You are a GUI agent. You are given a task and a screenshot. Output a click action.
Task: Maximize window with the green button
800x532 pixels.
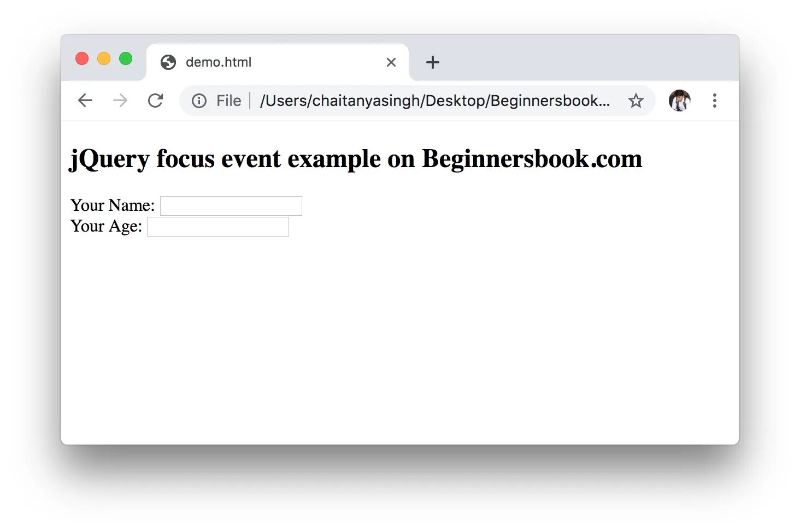coord(126,58)
